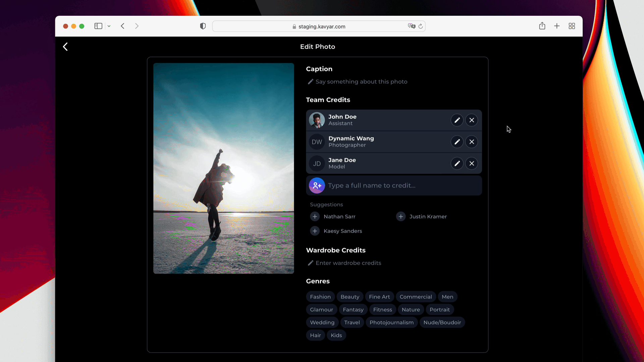Viewport: 644px width, 362px height.
Task: Select the Kids genre tag
Action: (x=336, y=335)
